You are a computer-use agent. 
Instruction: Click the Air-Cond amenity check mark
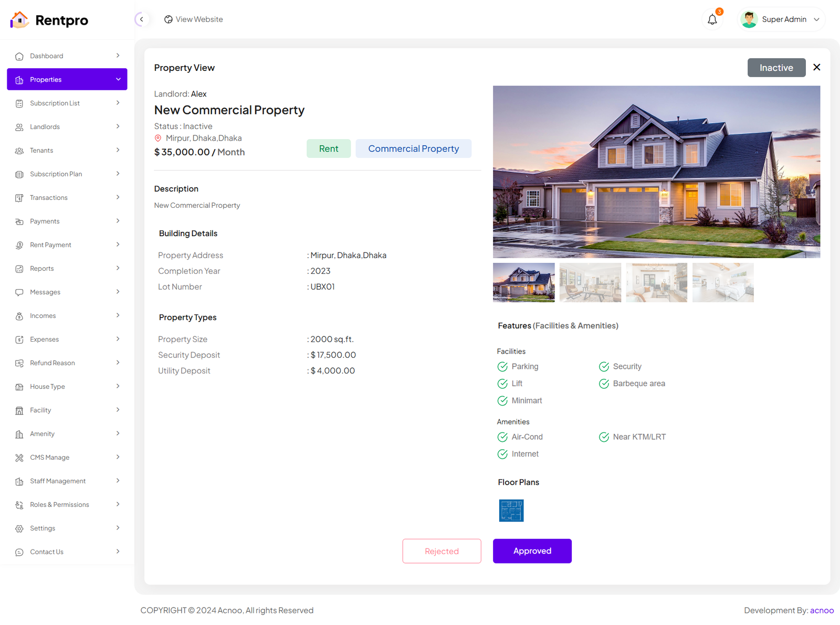coord(502,437)
